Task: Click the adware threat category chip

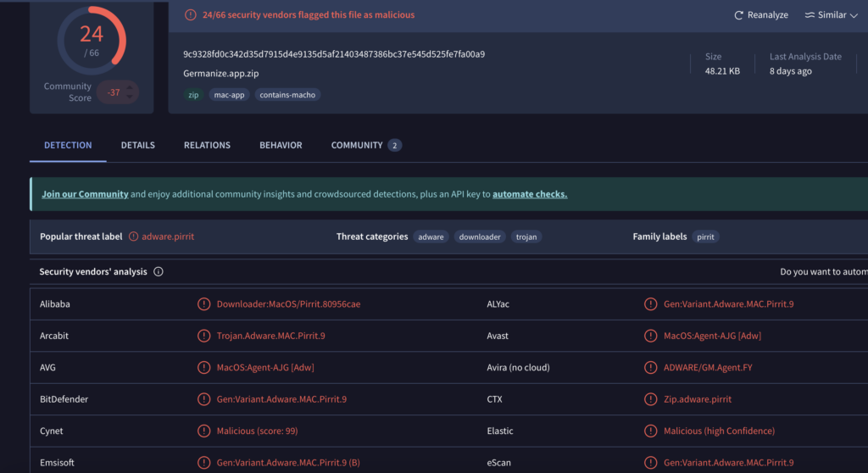Action: (x=431, y=236)
